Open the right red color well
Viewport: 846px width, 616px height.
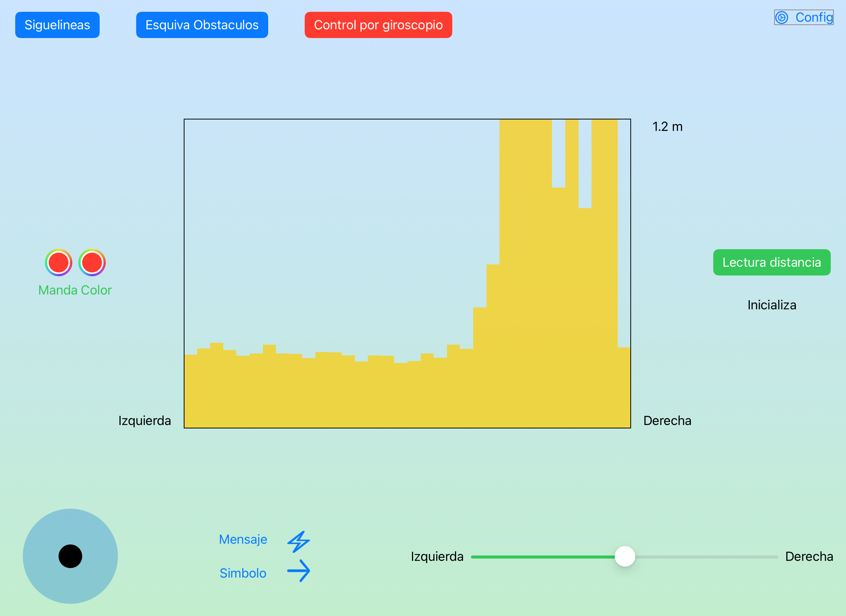92,263
